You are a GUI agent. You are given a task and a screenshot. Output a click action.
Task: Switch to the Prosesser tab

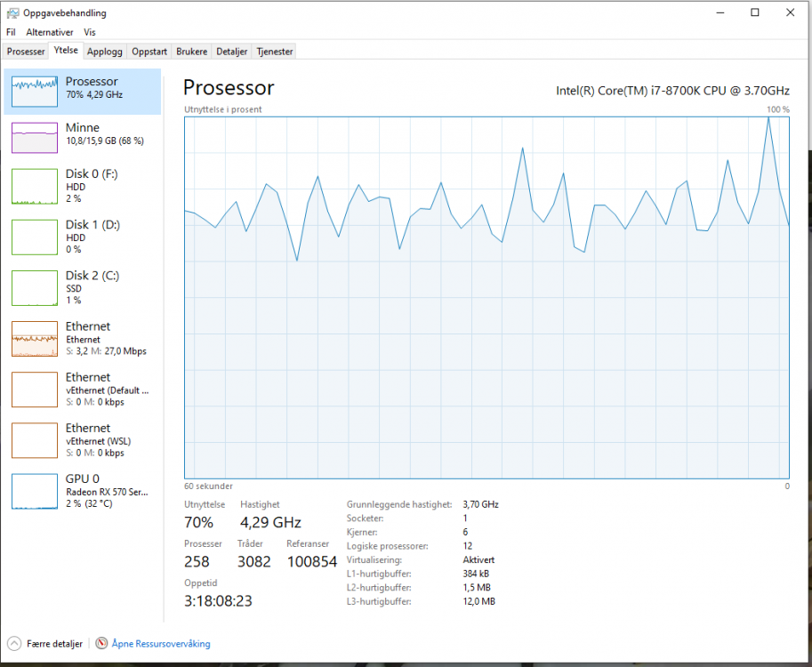pos(26,52)
